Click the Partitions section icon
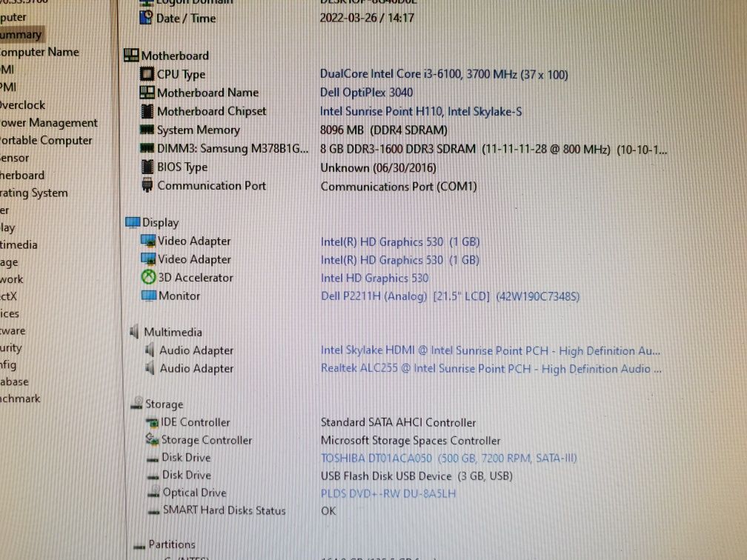Screen dimensions: 747x560 pos(139,546)
